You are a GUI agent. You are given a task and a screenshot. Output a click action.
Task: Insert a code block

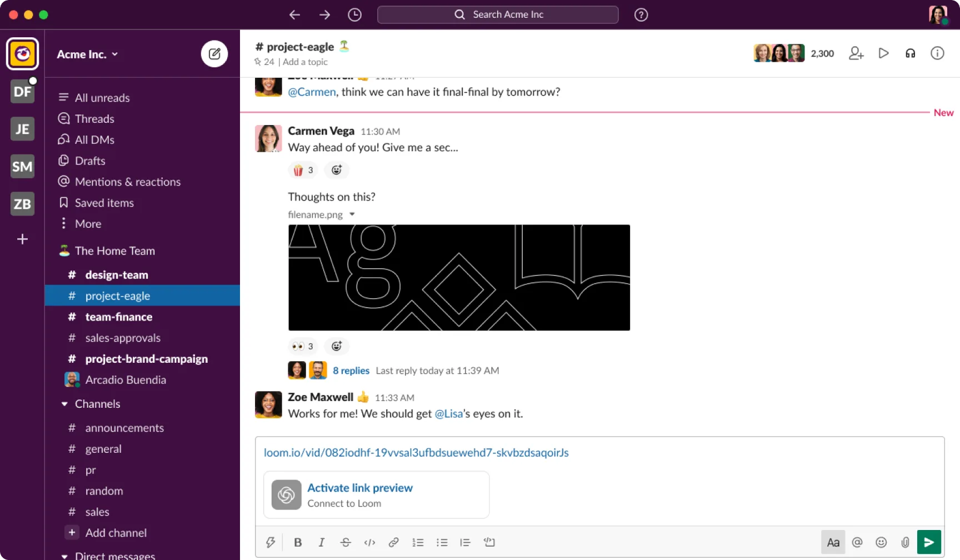tap(489, 542)
